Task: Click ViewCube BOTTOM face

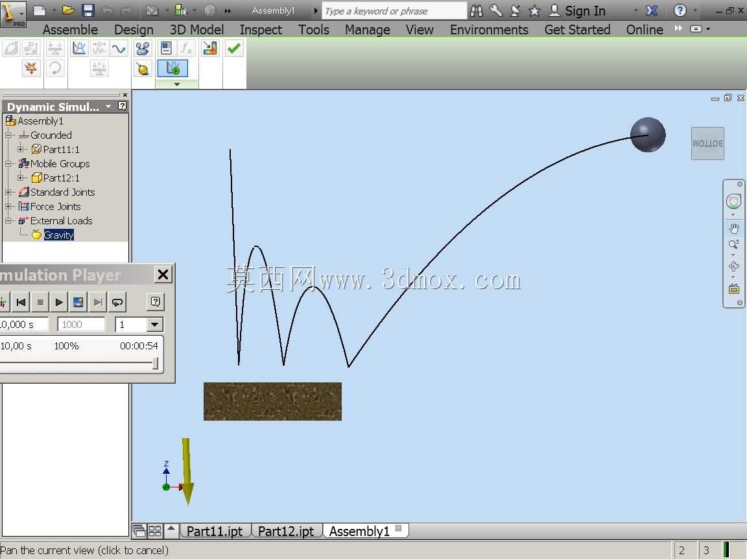Action: pyautogui.click(x=707, y=143)
